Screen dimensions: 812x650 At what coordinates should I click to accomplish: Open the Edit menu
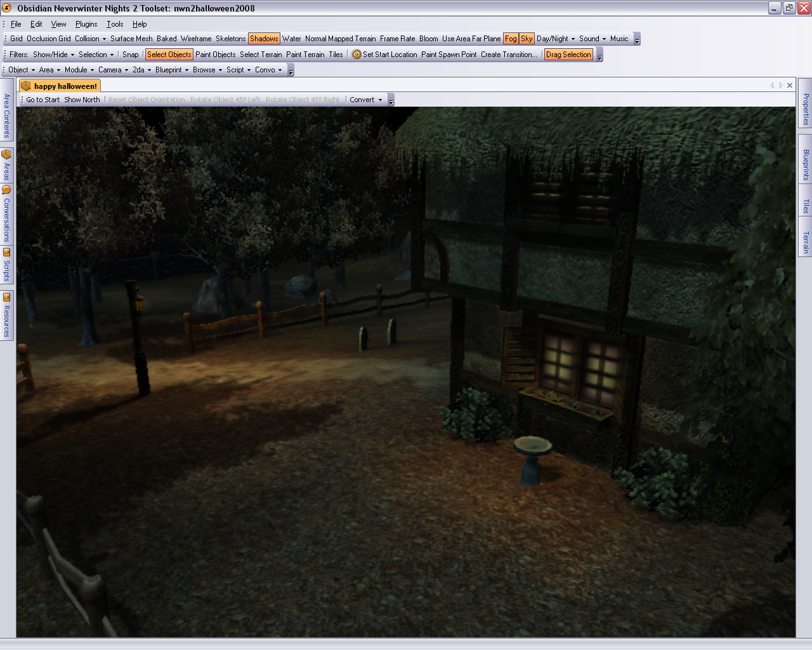[36, 24]
